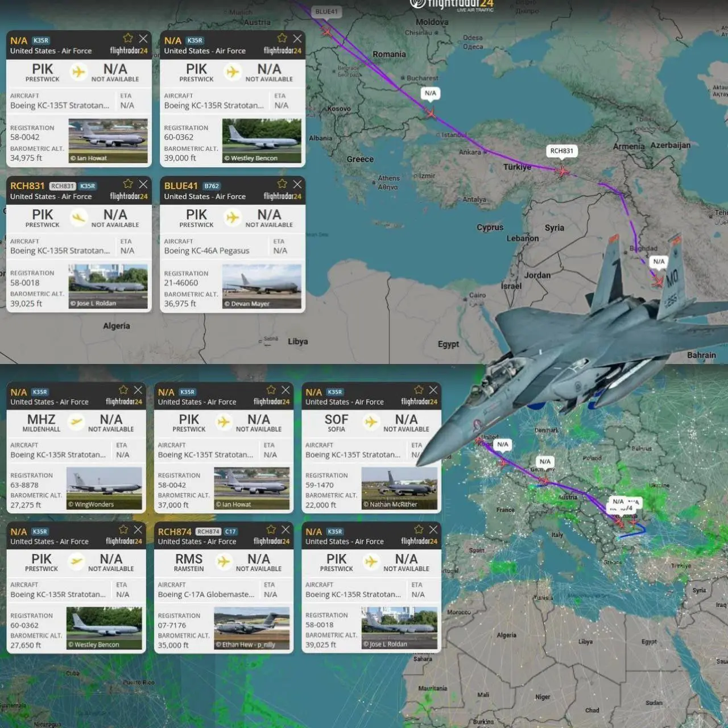Click star icon on RCH874 flight card
Screen dimensions: 728x728
click(x=271, y=530)
